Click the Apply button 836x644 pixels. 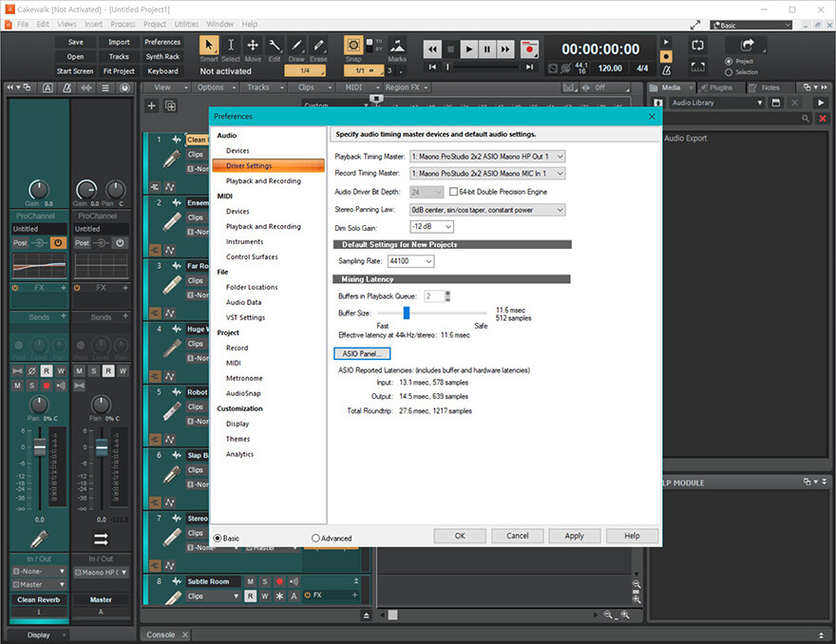(574, 536)
